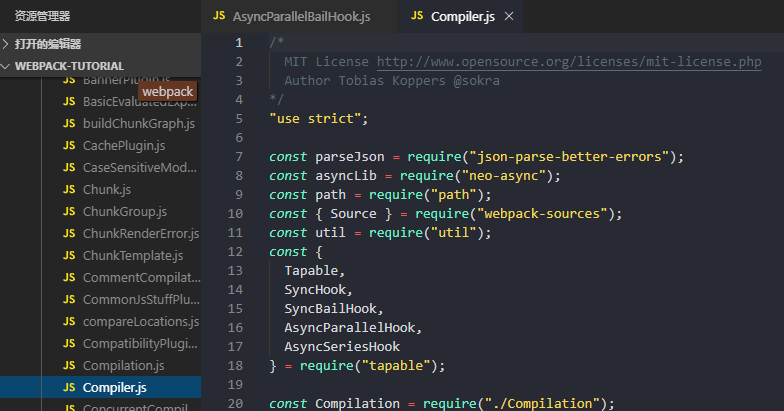Click line number 18 in gutter
The image size is (784, 411).
(235, 366)
